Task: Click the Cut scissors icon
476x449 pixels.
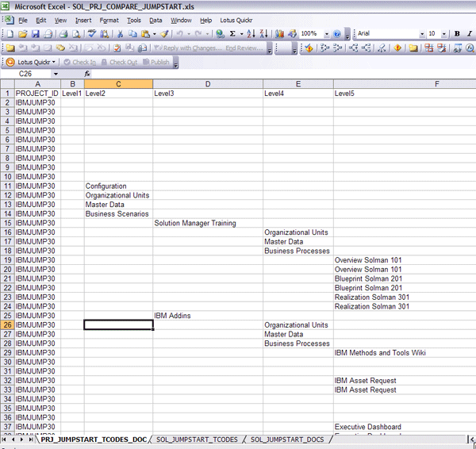Action: coord(120,34)
